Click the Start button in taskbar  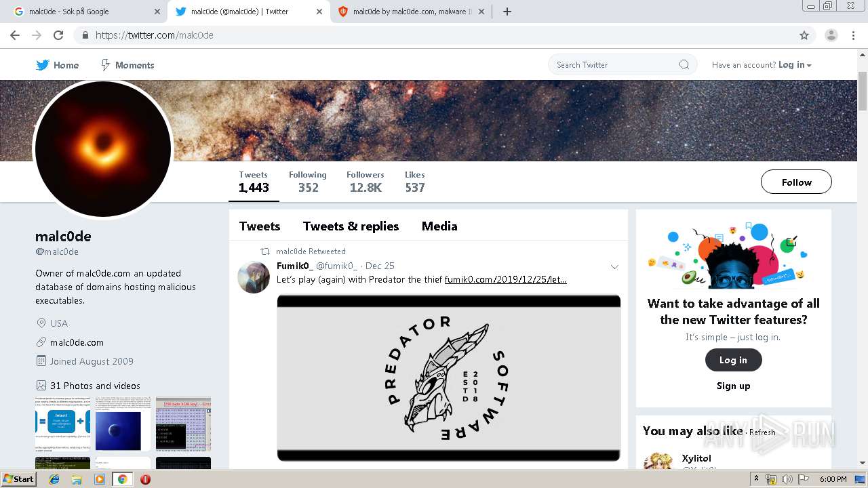(x=18, y=479)
